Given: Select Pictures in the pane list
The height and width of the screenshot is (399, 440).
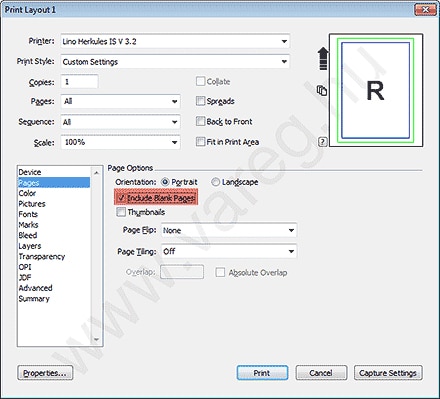Looking at the screenshot, I should pyautogui.click(x=54, y=204).
